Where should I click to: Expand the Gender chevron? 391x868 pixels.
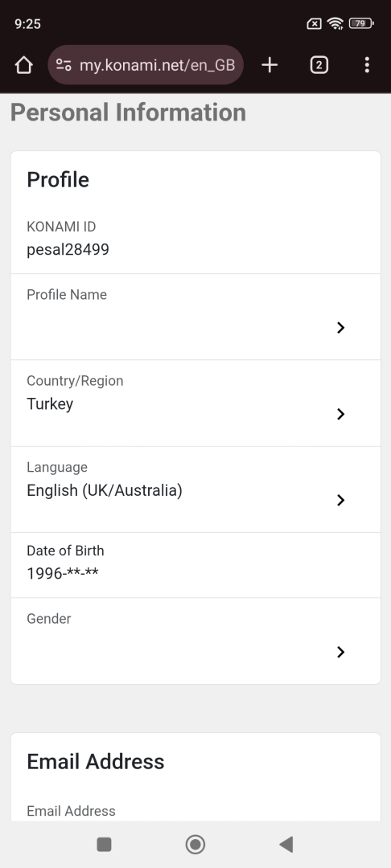click(340, 652)
